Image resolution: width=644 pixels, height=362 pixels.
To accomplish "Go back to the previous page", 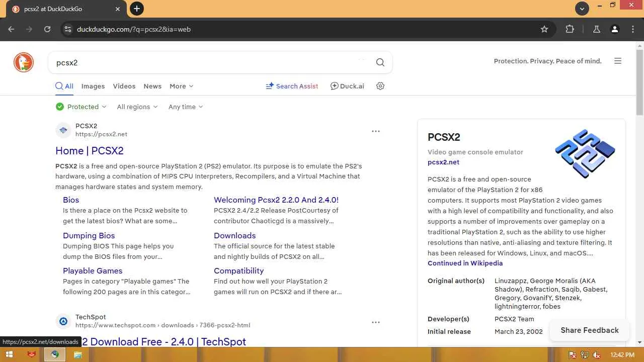I will pos(11,29).
